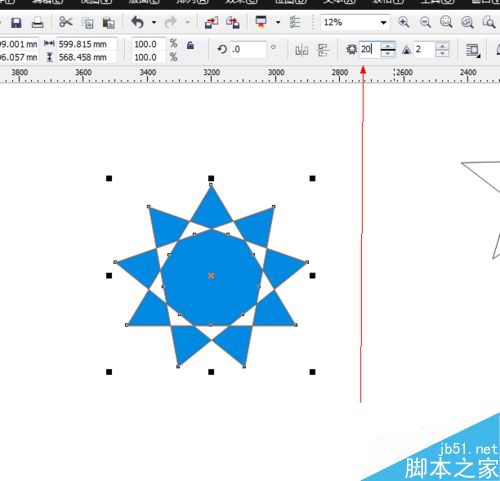Toggle the lock ratio padlock
Screen dimensions: 500x481
click(190, 45)
